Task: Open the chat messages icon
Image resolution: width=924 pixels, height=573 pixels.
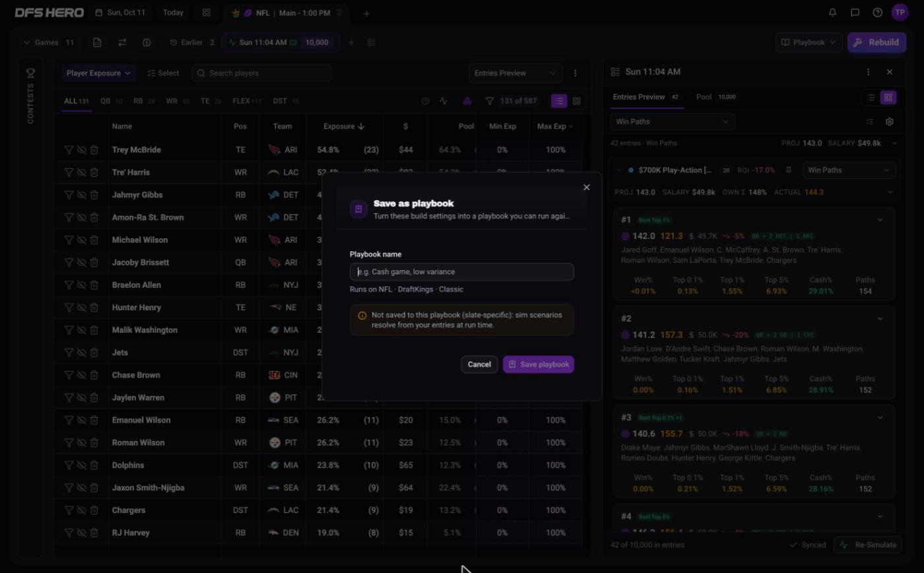Action: click(x=855, y=13)
